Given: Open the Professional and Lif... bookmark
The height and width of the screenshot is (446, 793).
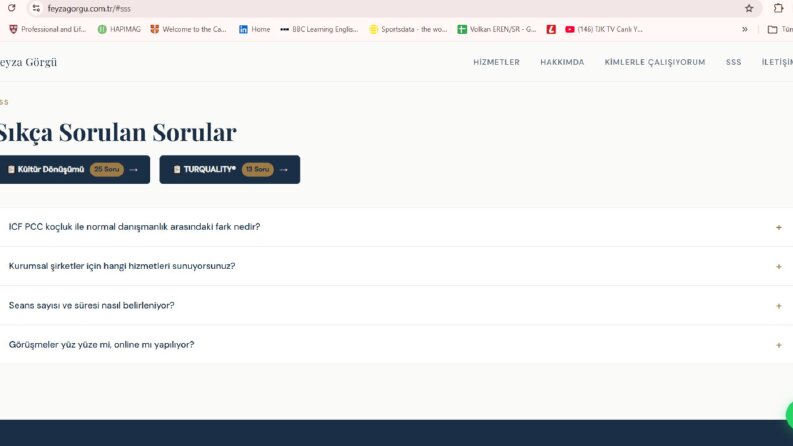Looking at the screenshot, I should pyautogui.click(x=48, y=29).
